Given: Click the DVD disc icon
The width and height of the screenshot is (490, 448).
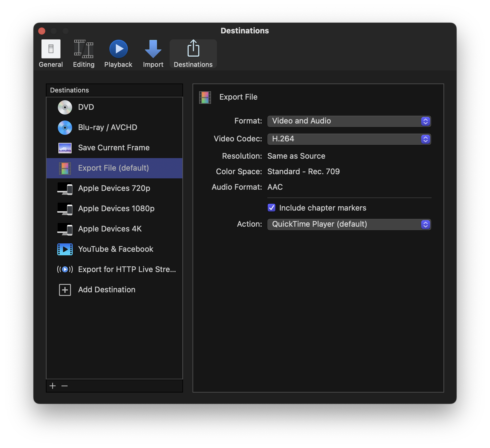Looking at the screenshot, I should tap(65, 107).
